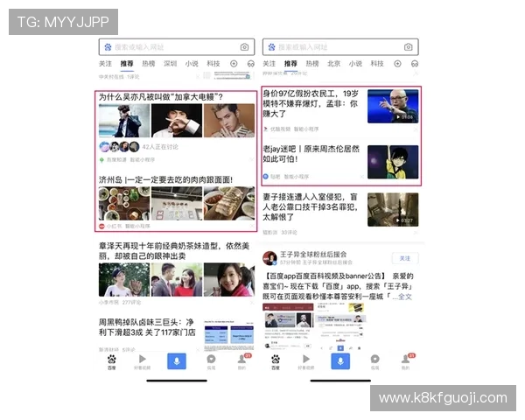525x420 pixels.
Task: Tap 百度 home paw icon in right phone bottom bar
Action: pos(276,361)
